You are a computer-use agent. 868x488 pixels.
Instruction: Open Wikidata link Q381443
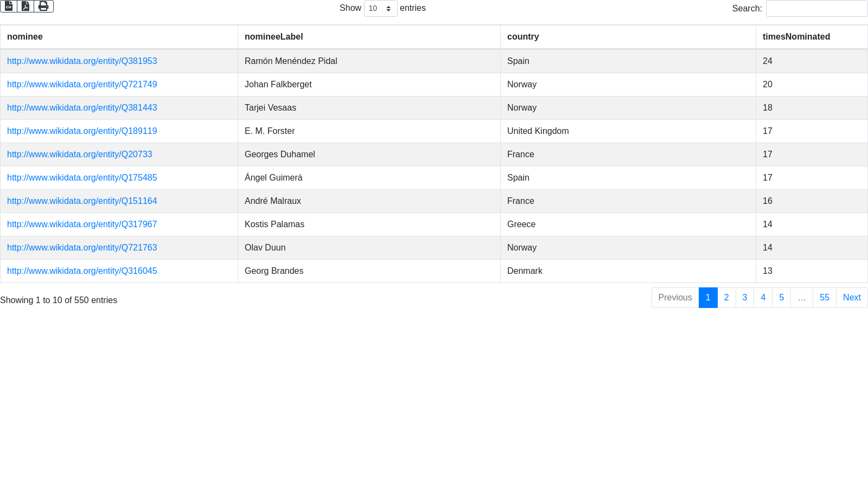click(82, 108)
